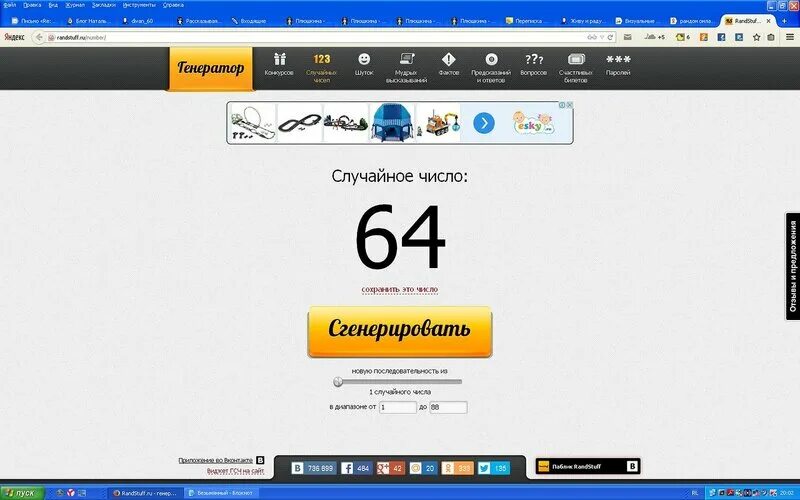Click the сохранить это число link

click(399, 289)
